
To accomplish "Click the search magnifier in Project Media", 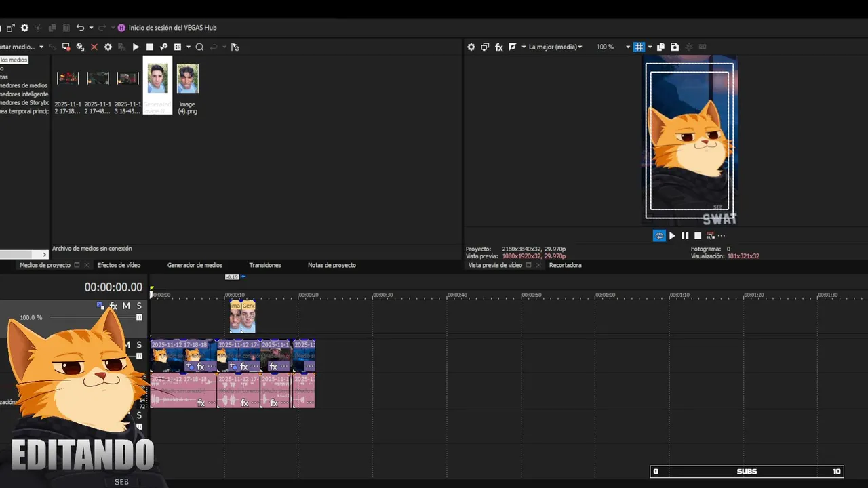I will click(199, 47).
